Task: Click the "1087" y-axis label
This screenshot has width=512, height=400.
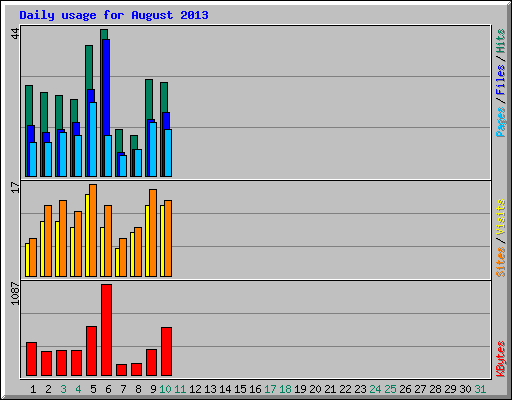Action: click(15, 293)
